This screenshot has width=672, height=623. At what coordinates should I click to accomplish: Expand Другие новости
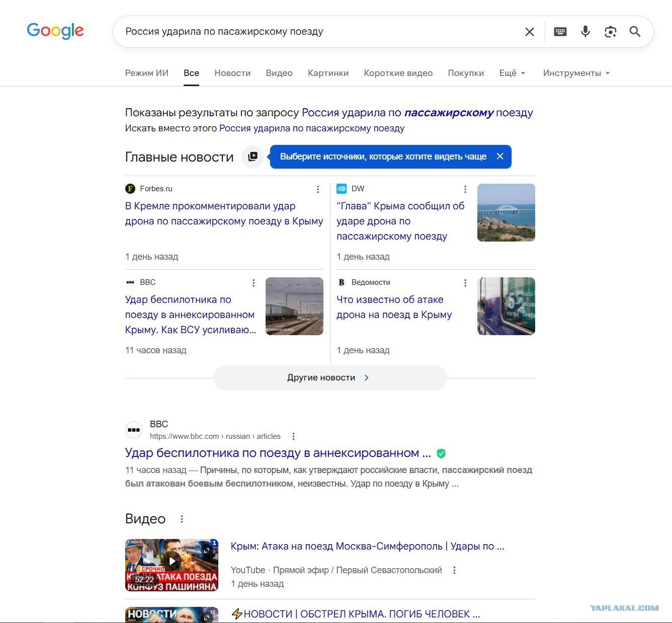[x=330, y=378]
